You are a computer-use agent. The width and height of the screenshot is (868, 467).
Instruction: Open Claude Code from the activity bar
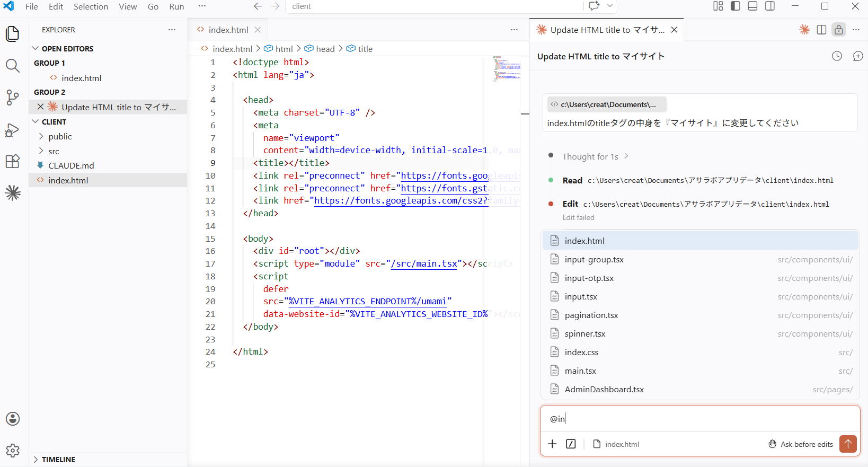(x=13, y=193)
